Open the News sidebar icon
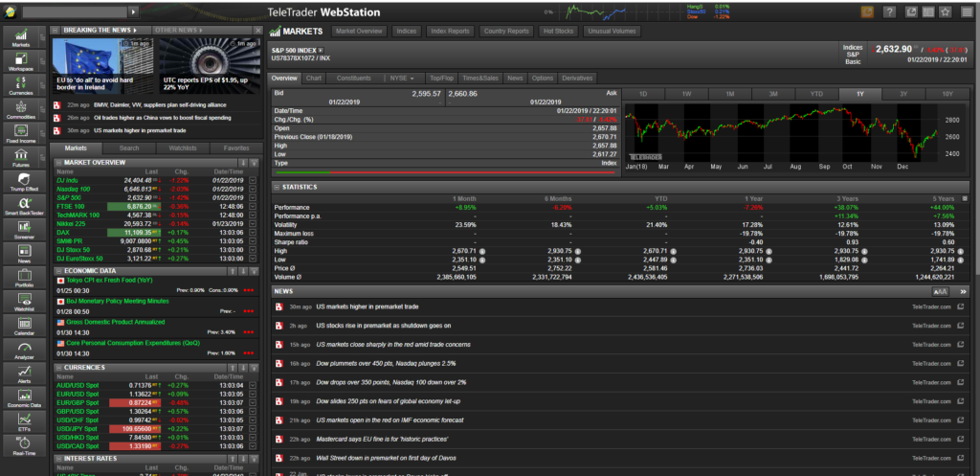Viewport: 980px width, 476px height. coord(24,254)
